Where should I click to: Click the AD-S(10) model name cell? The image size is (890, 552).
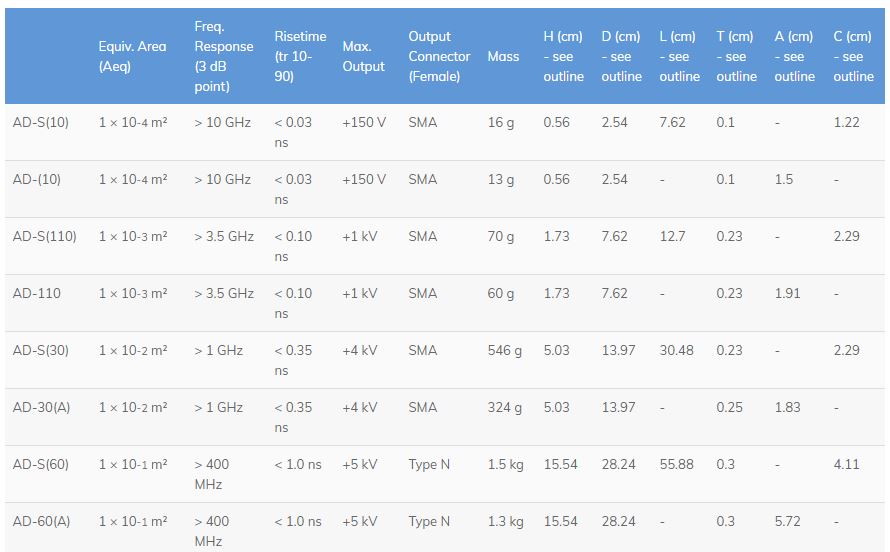point(41,122)
